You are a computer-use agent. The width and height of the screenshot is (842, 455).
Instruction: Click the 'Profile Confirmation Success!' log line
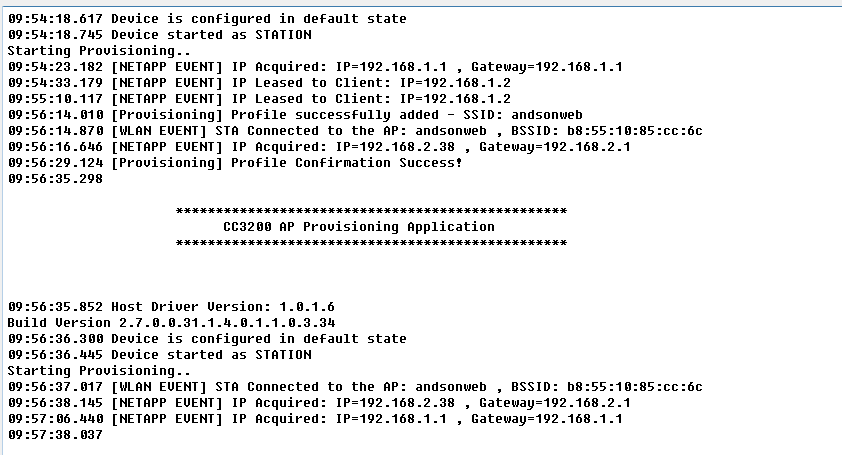pyautogui.click(x=235, y=163)
